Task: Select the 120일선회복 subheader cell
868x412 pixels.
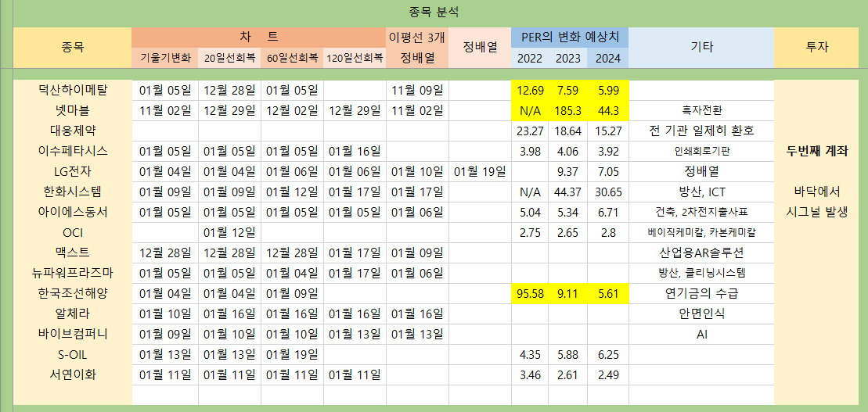Action: [x=355, y=58]
